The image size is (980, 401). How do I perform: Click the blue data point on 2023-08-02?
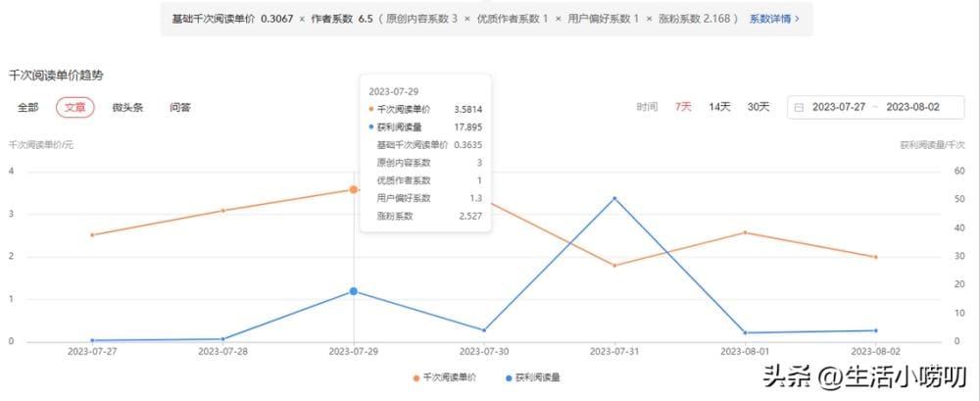click(875, 330)
